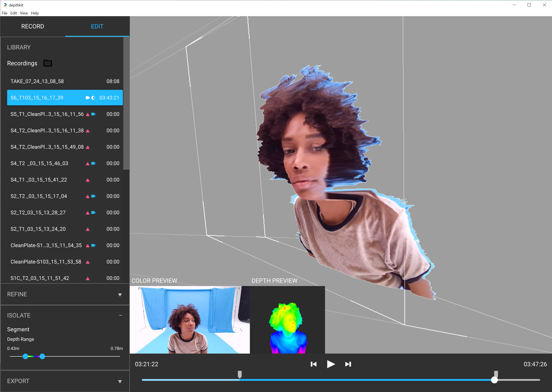Collapse the ISOLATE section
This screenshot has height=392, width=552.
120,316
